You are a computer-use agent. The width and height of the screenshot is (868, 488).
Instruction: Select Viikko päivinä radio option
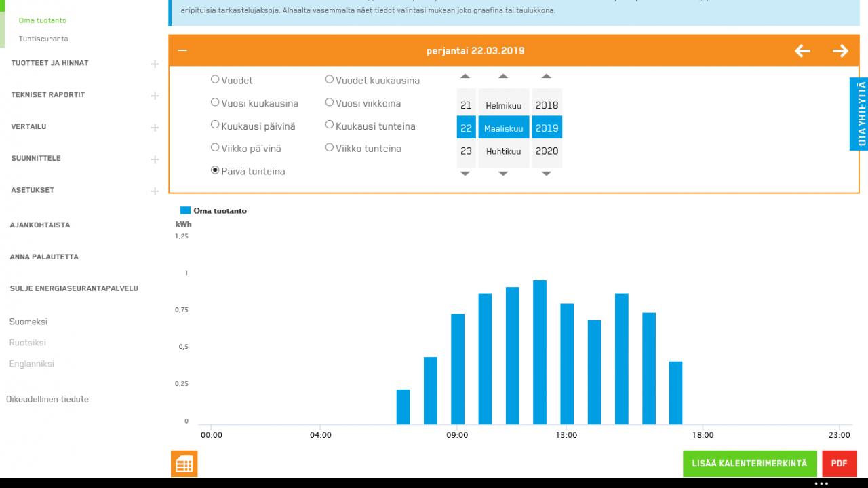[x=215, y=147]
